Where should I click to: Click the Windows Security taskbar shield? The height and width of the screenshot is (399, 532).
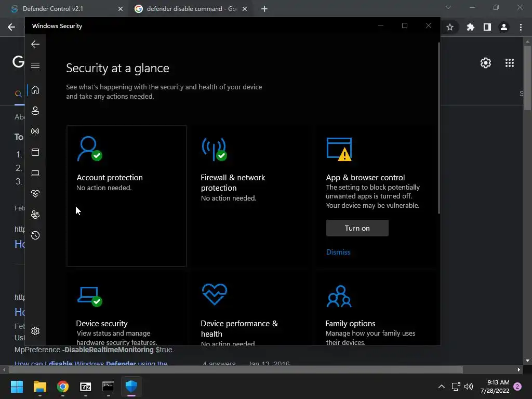(x=131, y=387)
